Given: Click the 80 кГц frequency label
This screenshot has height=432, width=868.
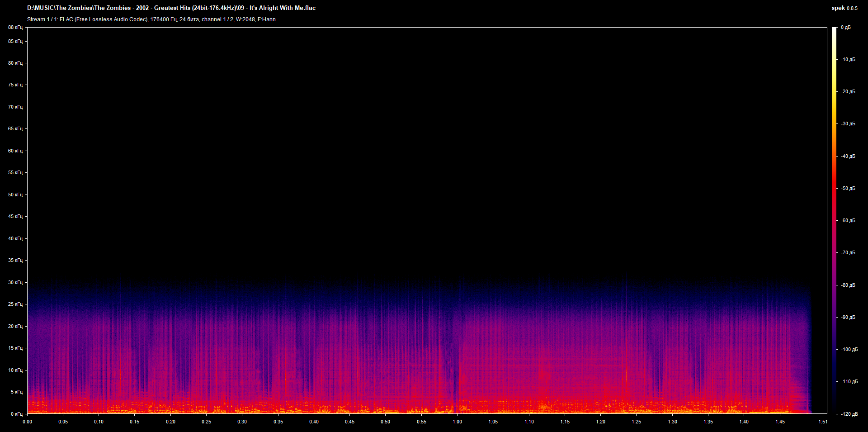Looking at the screenshot, I should (x=15, y=63).
